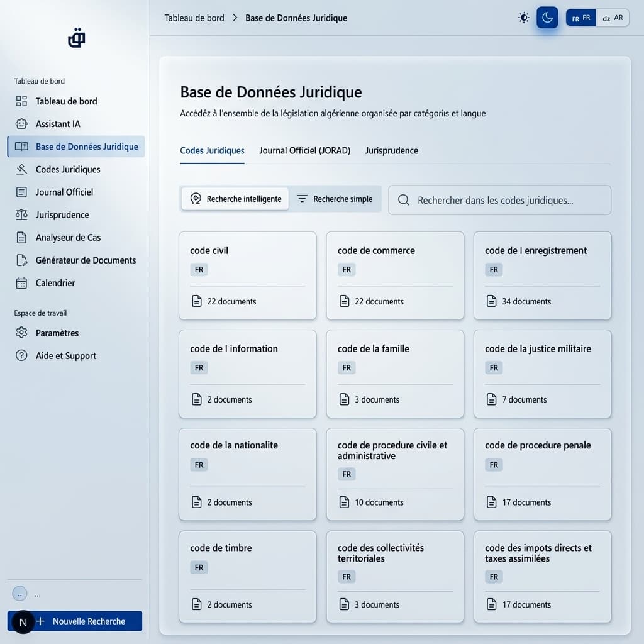Open Paramètres in Espace de travail

pos(76,333)
